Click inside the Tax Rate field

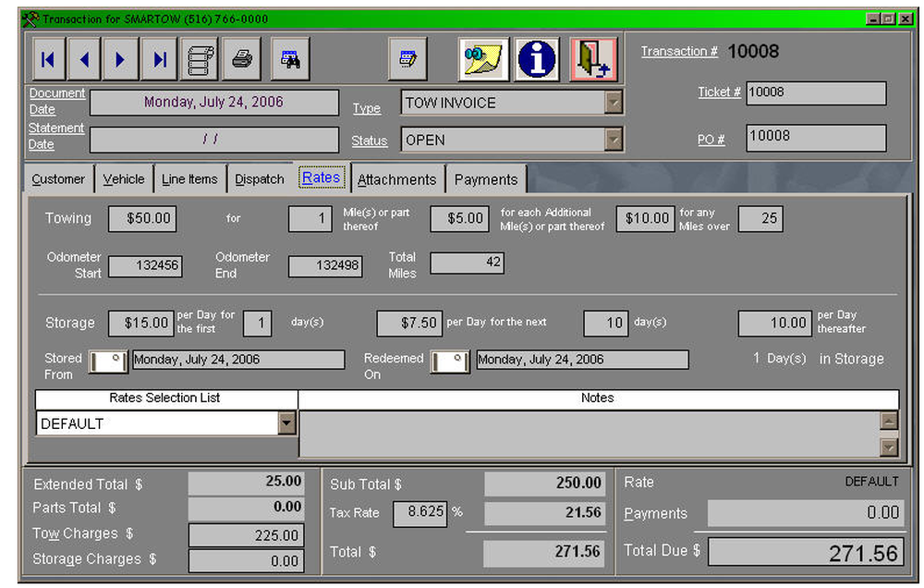click(x=420, y=512)
